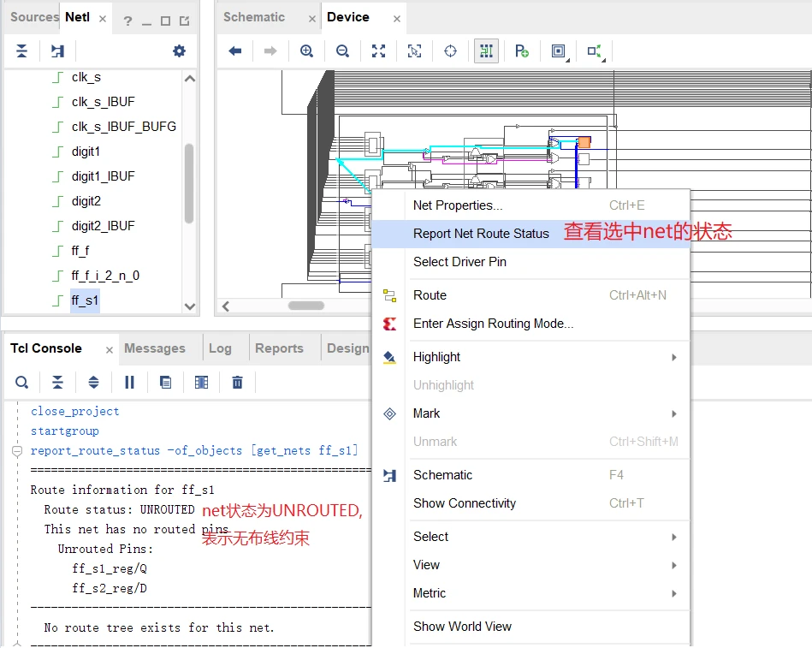The image size is (812, 648).
Task: Click the search icon in Tcl Console
Action: click(x=21, y=383)
